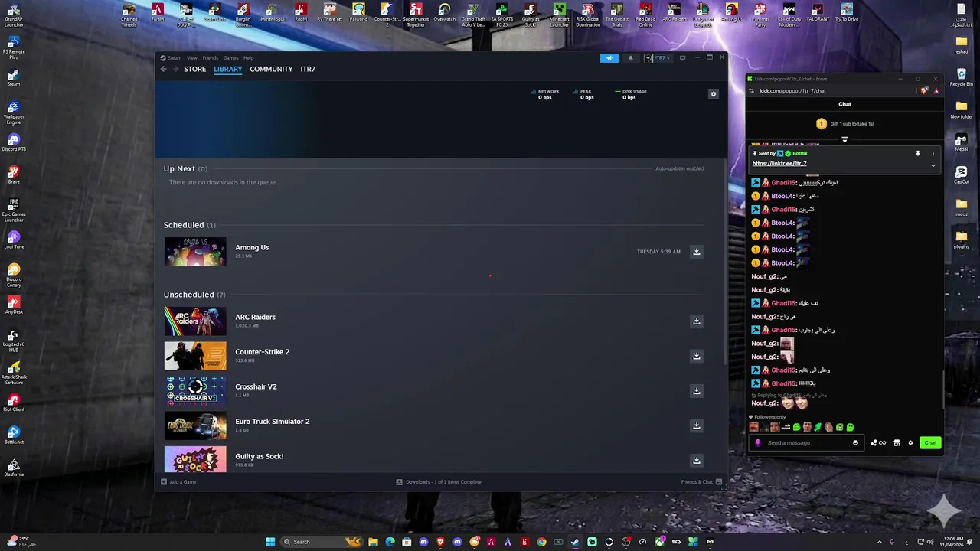980x551 pixels.
Task: Click Send a message input field
Action: pos(805,442)
